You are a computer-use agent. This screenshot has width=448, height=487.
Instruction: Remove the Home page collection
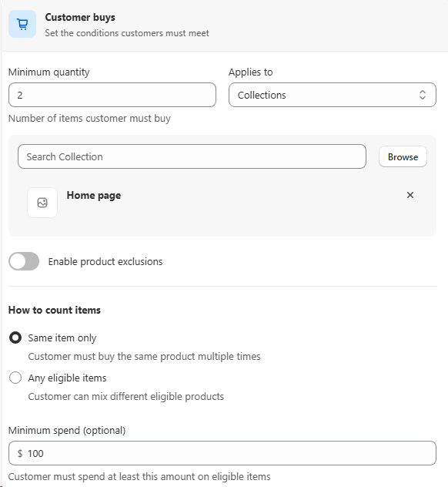410,195
